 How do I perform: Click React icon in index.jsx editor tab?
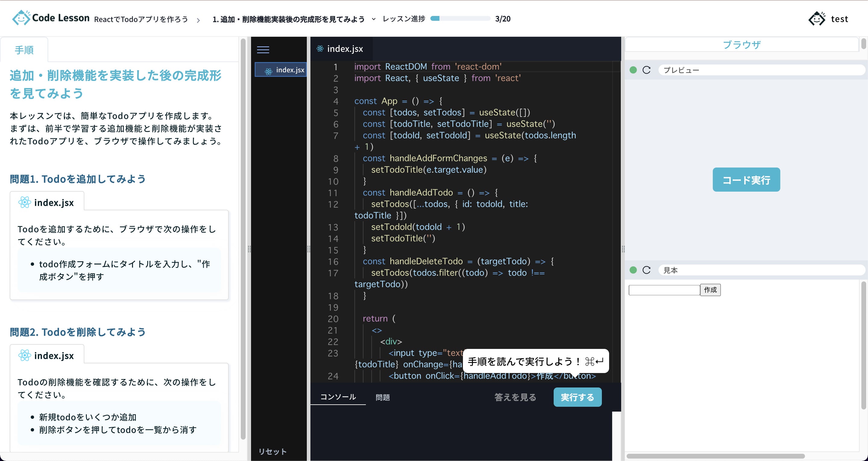click(320, 49)
